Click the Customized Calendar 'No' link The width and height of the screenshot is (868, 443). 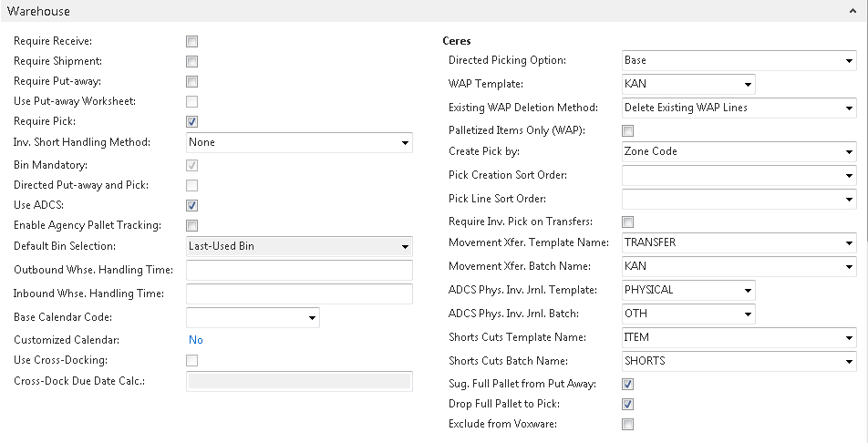pyautogui.click(x=195, y=340)
